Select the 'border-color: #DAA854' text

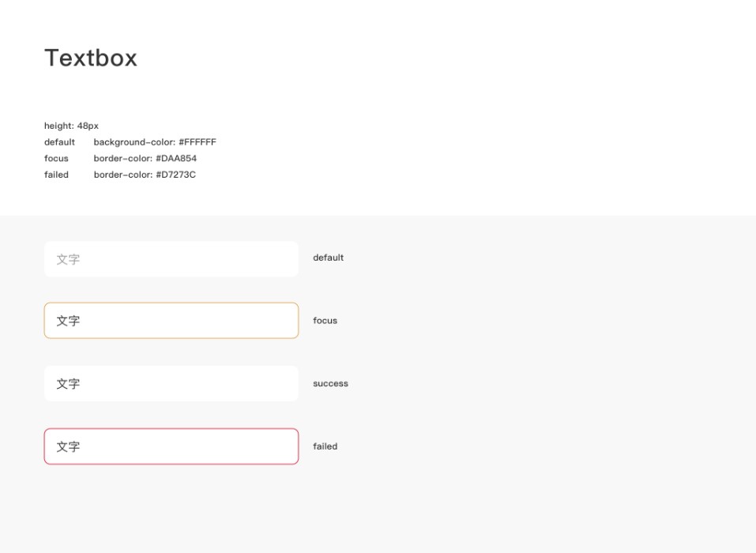point(145,159)
